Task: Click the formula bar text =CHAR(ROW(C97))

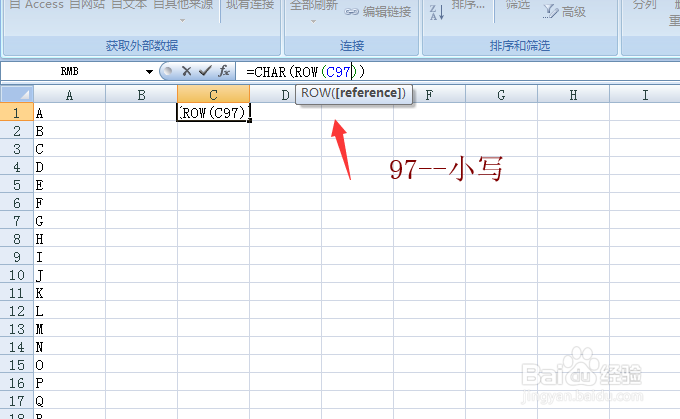Action: click(x=305, y=72)
